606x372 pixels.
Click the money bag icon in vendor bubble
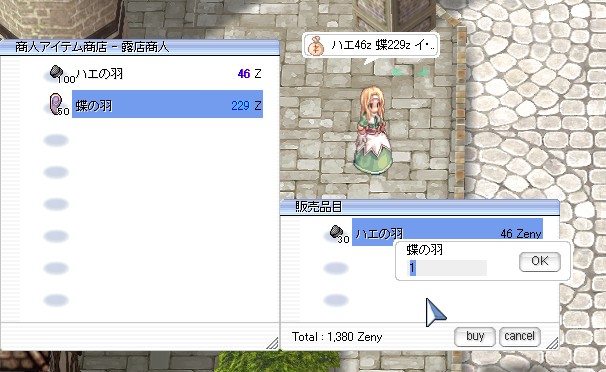click(316, 46)
